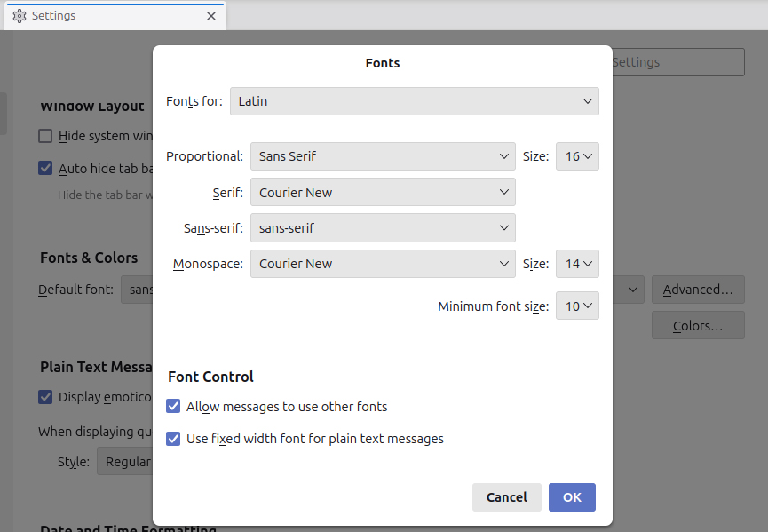
Task: Open the Serif font Courier New dropdown
Action: point(382,193)
